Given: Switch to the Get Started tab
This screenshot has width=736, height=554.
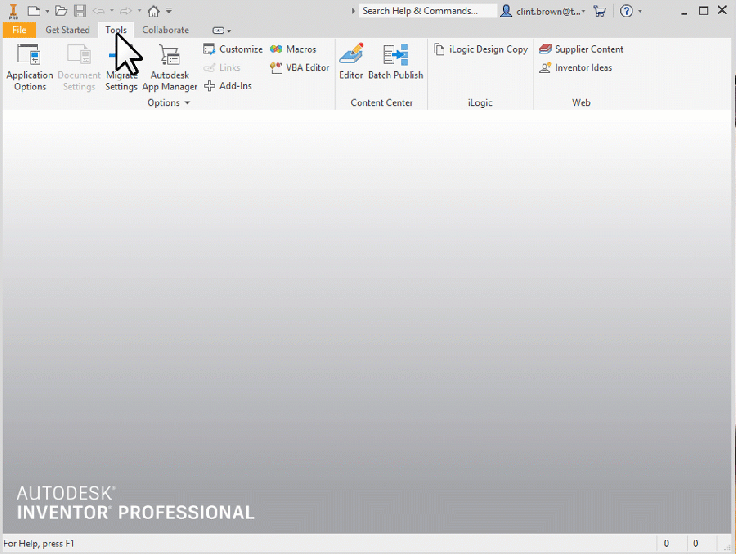Looking at the screenshot, I should (68, 30).
